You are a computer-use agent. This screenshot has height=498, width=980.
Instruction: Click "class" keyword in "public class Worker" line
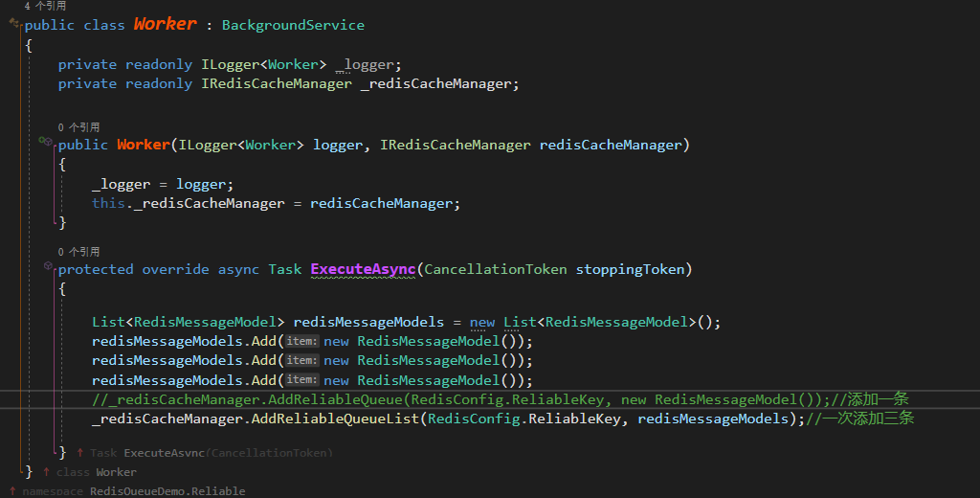pyautogui.click(x=104, y=26)
